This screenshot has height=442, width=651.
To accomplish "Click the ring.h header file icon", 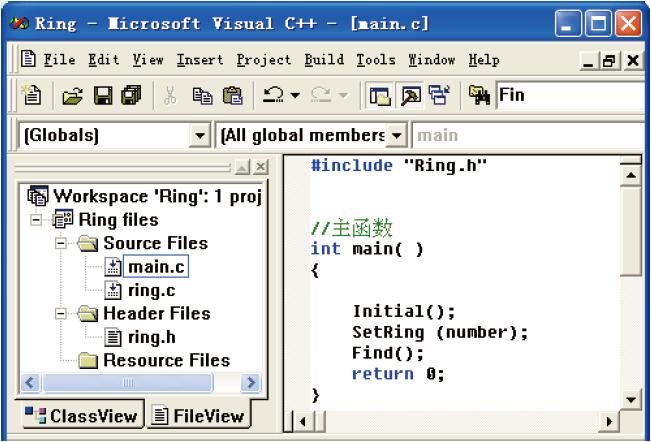I will [x=113, y=337].
